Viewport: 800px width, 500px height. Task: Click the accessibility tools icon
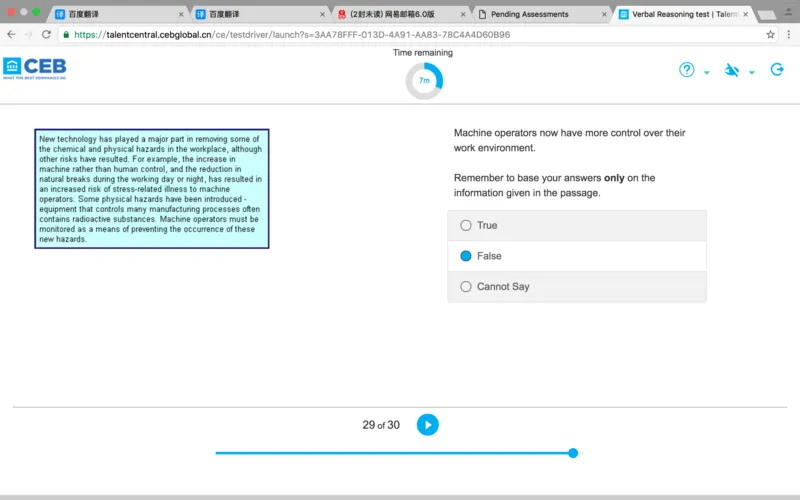click(x=732, y=70)
